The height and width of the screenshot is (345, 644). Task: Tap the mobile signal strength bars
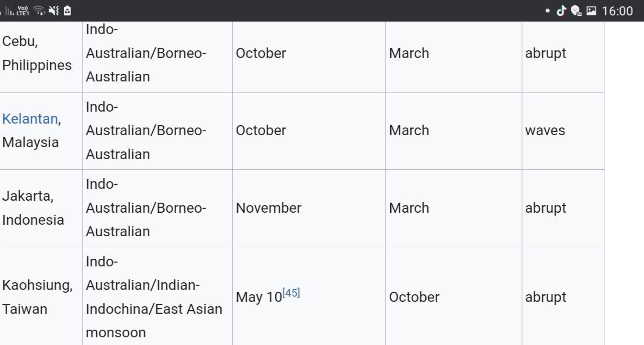[10, 11]
